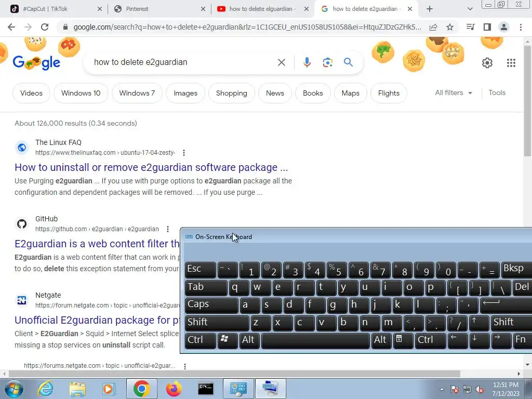This screenshot has height=399, width=532.
Task: Hit the Esc key on on-screen keyboard
Action: [x=201, y=270]
